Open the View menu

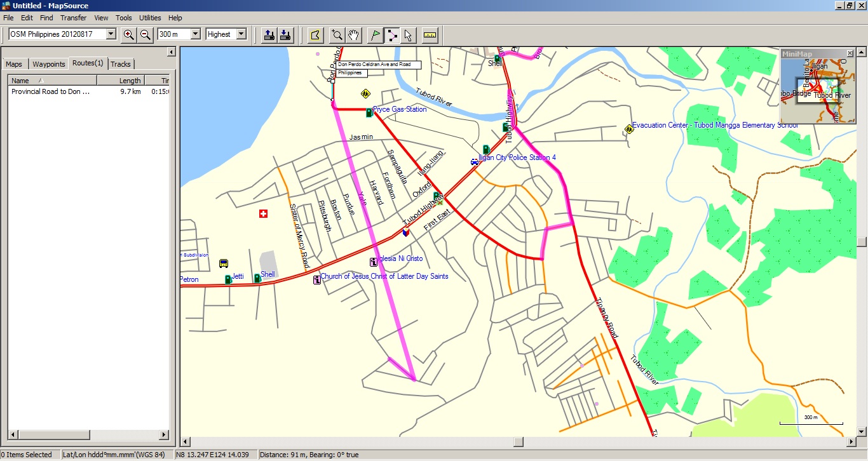tap(101, 18)
